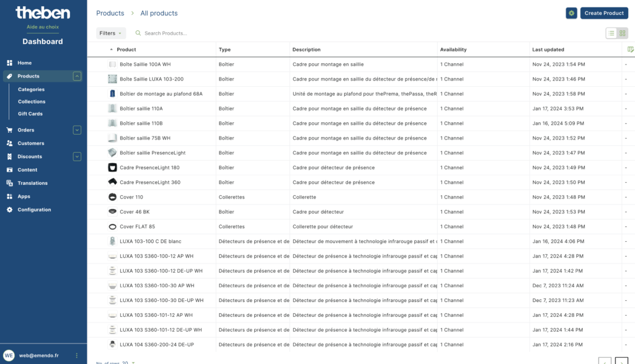Click the Apps icon in sidebar
The width and height of the screenshot is (635, 364).
click(9, 197)
